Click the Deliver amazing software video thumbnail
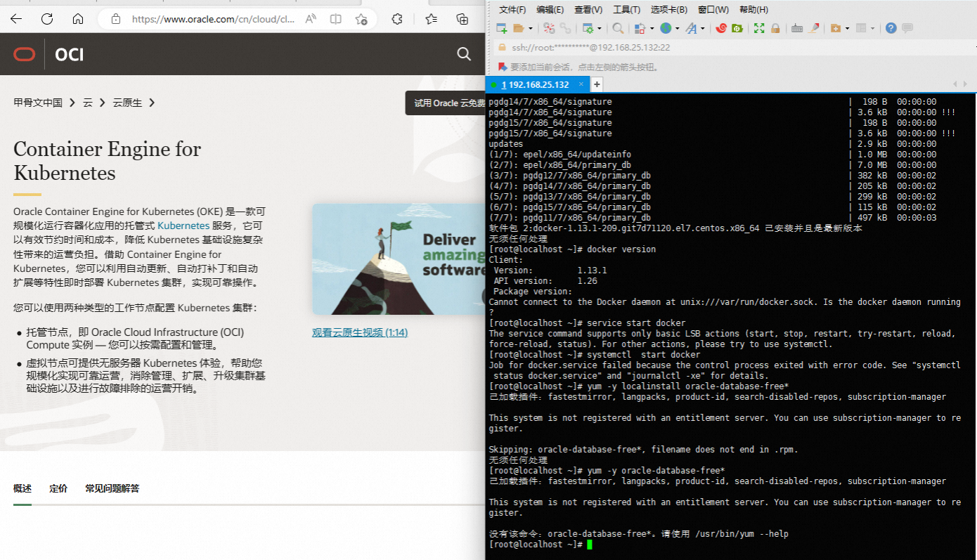Viewport: 977px width, 560px height. pyautogui.click(x=399, y=259)
